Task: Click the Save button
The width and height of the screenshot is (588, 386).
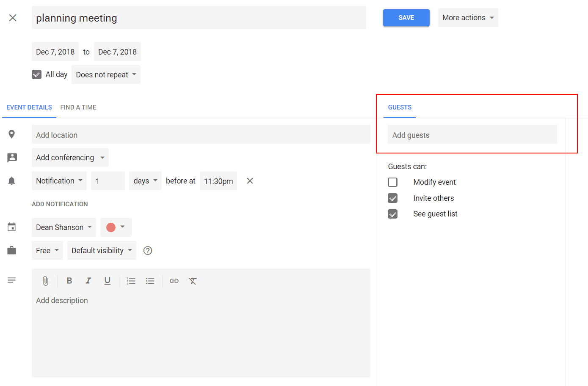Action: pyautogui.click(x=406, y=18)
